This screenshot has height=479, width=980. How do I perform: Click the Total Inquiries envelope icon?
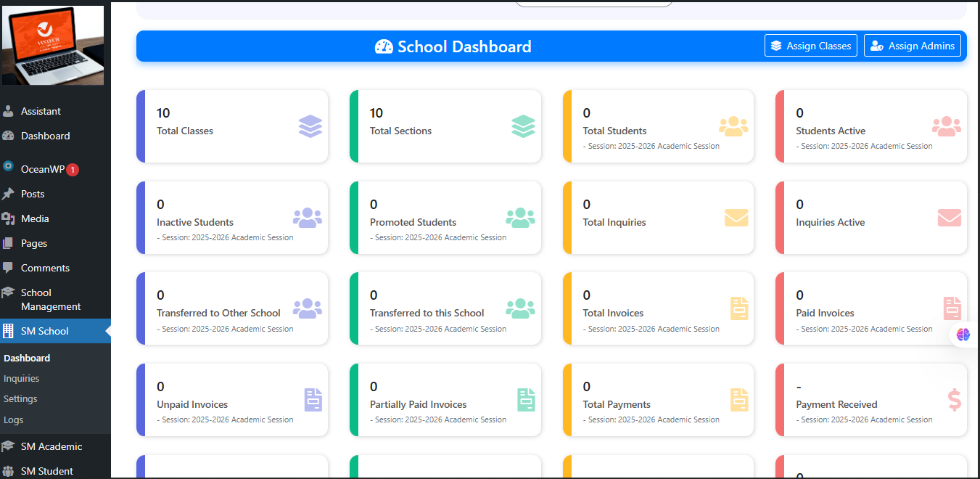pyautogui.click(x=736, y=218)
